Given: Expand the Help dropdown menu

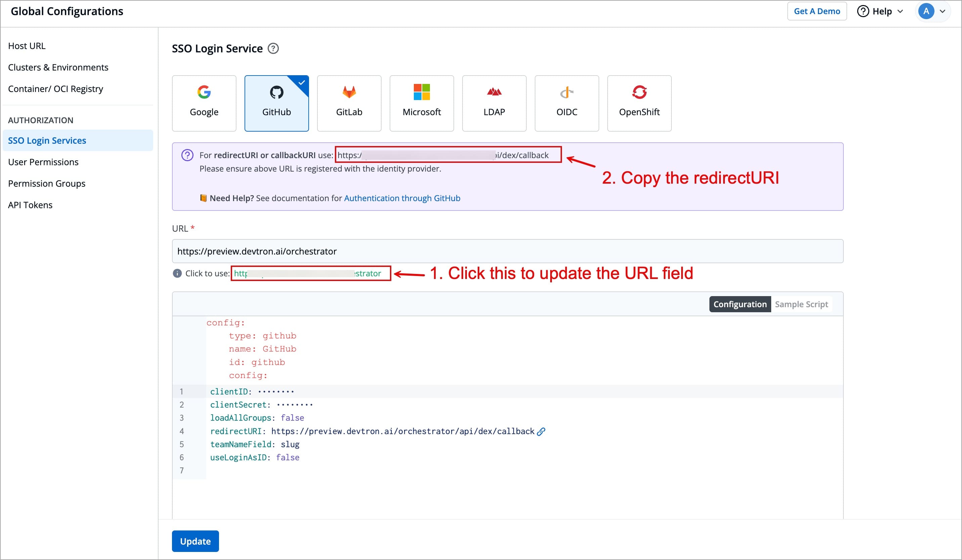Looking at the screenshot, I should pos(881,11).
